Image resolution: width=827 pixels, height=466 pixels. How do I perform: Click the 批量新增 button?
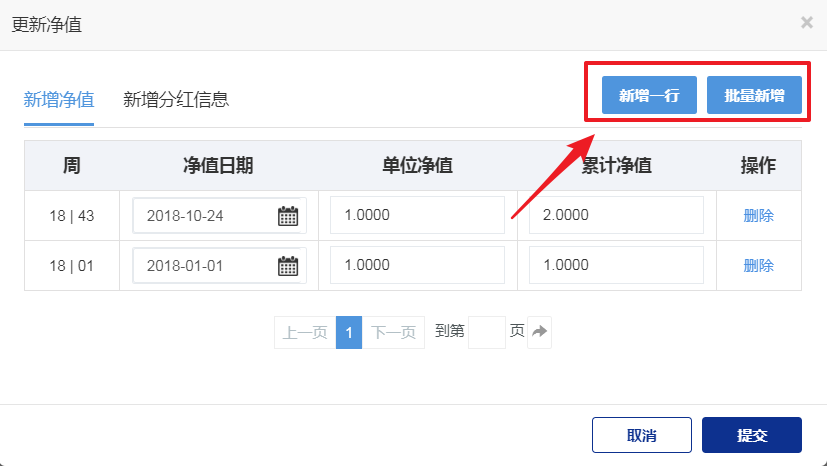click(x=754, y=96)
